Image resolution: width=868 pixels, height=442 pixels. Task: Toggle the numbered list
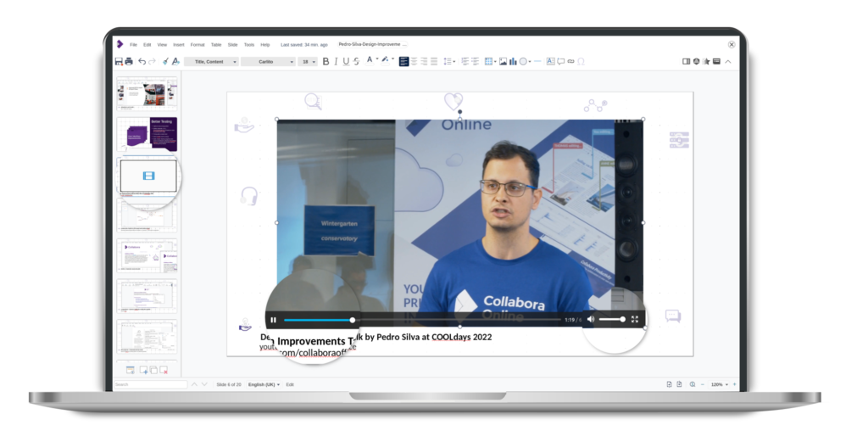(465, 61)
